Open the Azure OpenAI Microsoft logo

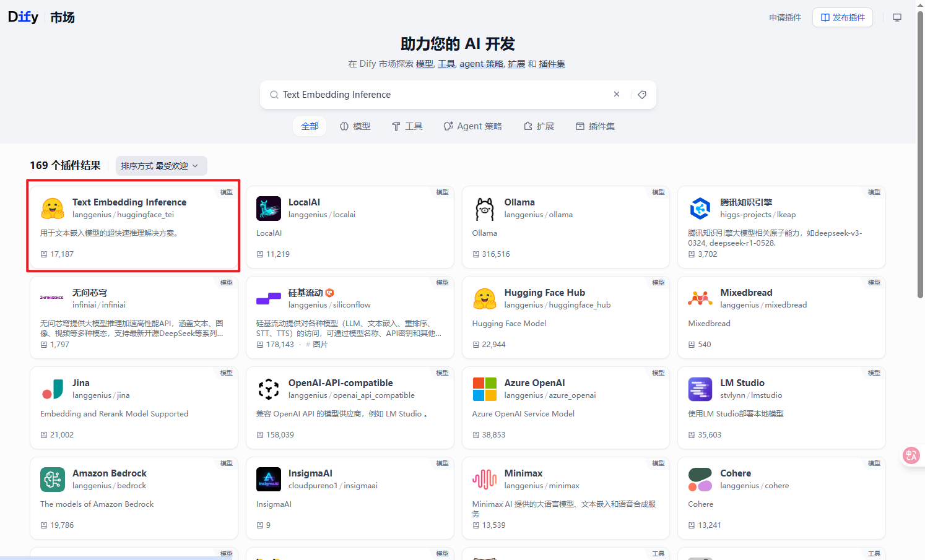click(485, 389)
